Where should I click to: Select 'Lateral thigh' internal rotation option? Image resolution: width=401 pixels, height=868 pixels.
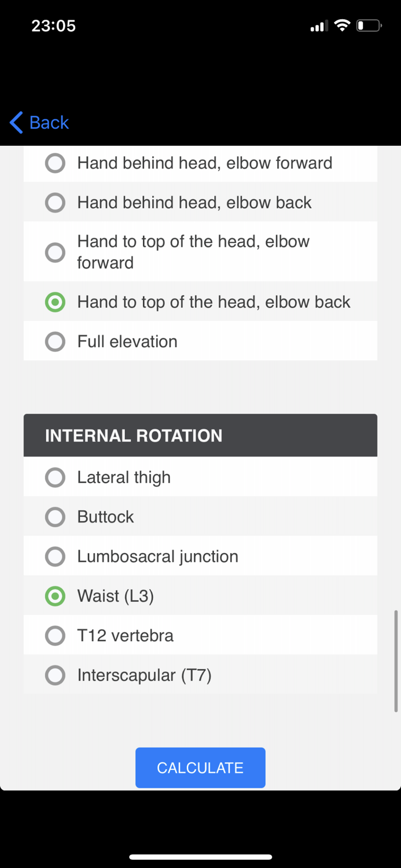point(56,477)
